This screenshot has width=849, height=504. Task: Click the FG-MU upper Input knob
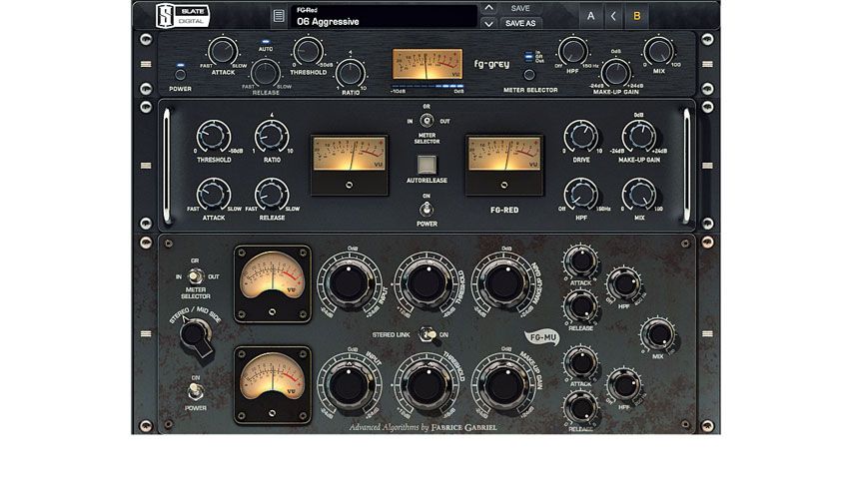[x=349, y=282]
